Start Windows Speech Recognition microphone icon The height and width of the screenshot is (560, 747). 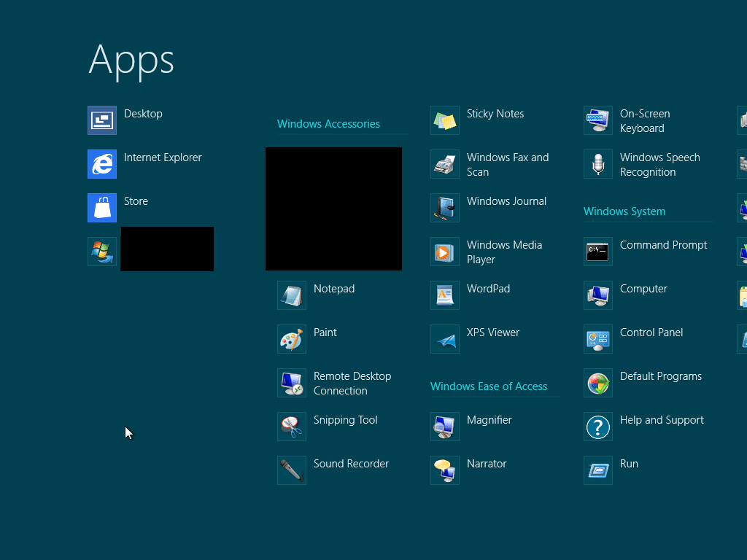(x=598, y=164)
